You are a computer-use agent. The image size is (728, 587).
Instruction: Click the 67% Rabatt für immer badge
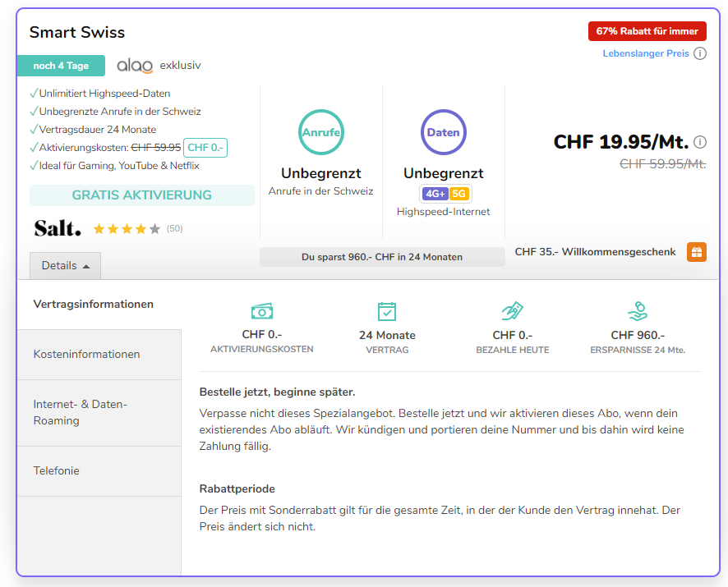click(x=647, y=31)
